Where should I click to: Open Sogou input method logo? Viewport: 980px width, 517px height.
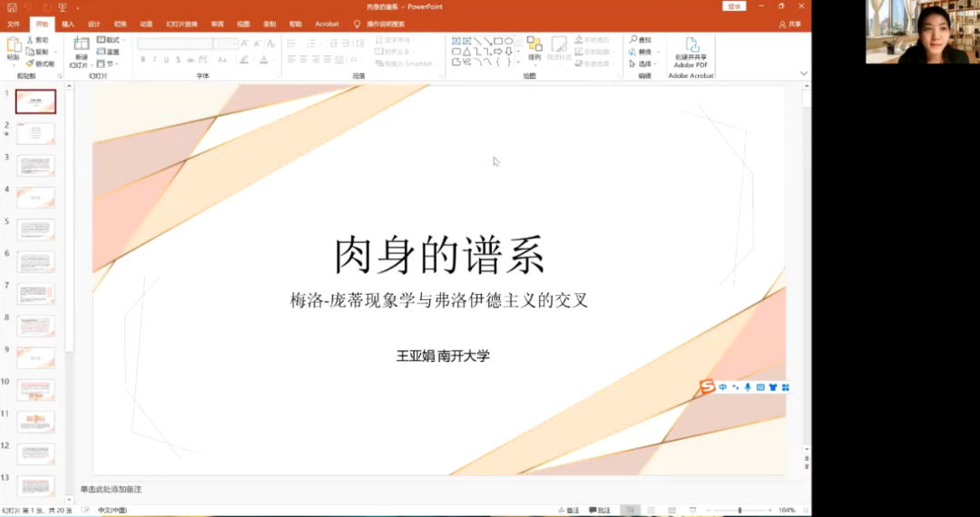[x=707, y=387]
